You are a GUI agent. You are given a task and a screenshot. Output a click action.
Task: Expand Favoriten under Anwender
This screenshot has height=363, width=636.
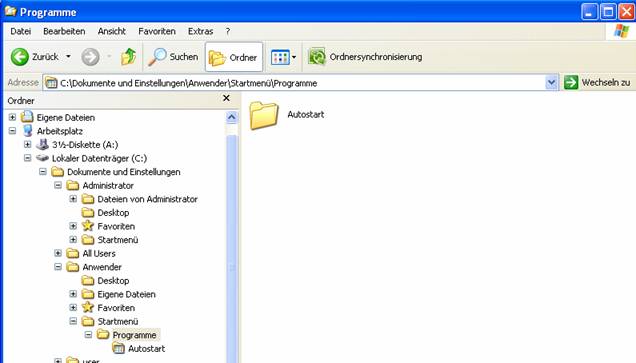click(x=73, y=307)
